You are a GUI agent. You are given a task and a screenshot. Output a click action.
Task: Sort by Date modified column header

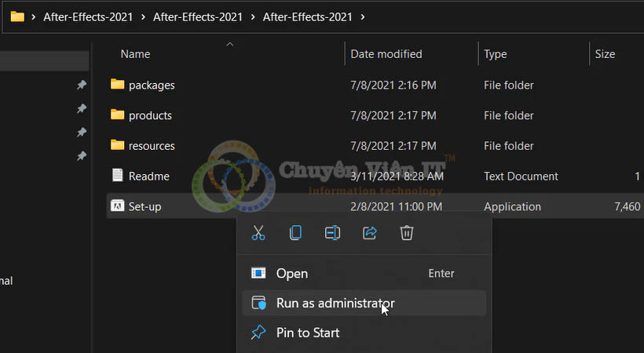click(x=386, y=54)
